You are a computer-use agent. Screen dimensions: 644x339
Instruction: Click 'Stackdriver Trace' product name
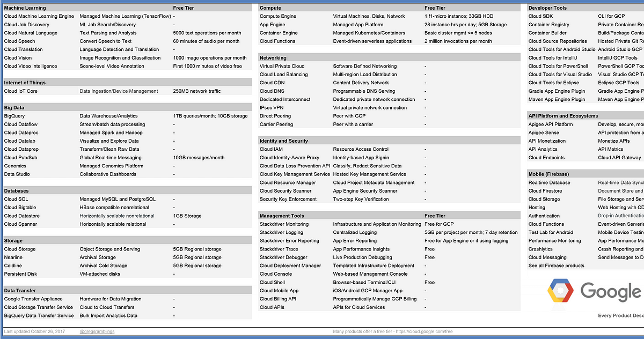pyautogui.click(x=279, y=249)
